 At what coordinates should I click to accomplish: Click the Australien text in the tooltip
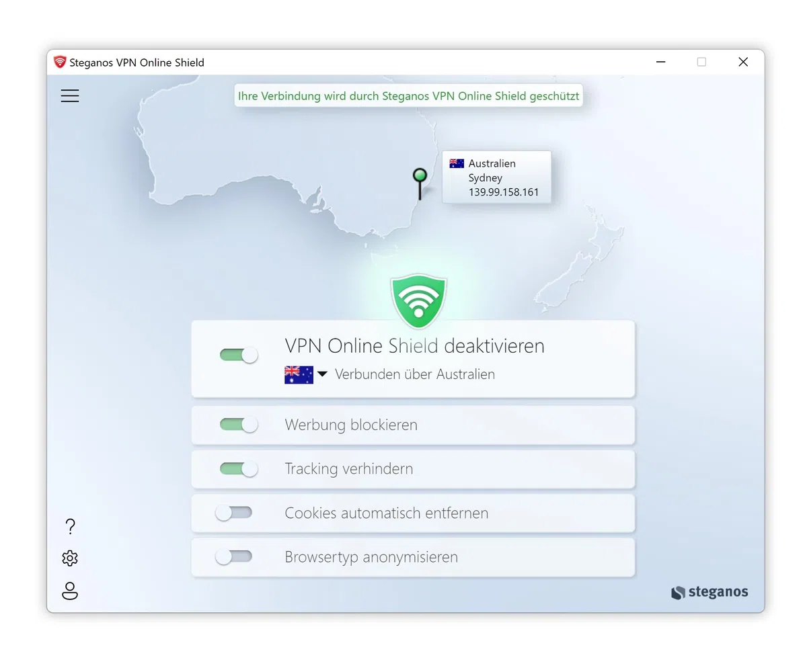pos(492,163)
